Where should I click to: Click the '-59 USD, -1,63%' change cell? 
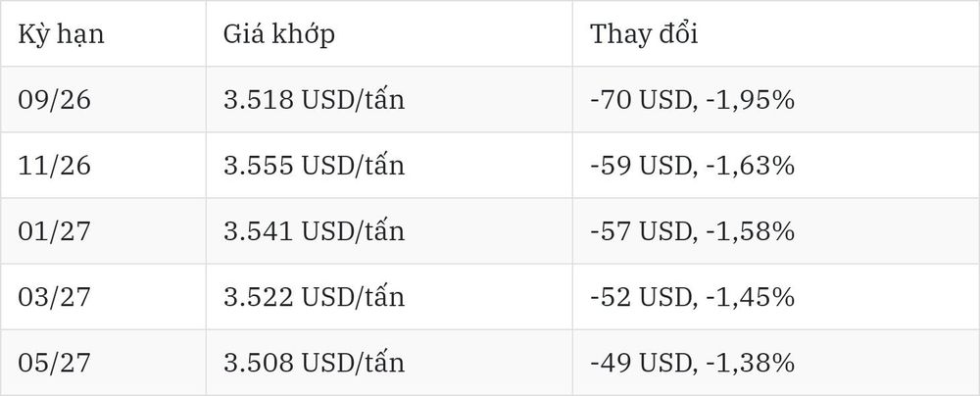coord(775,165)
